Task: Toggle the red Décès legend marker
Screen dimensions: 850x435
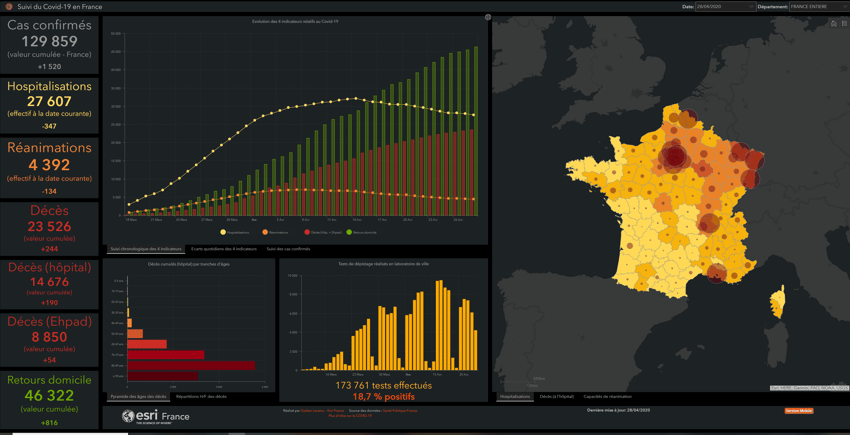Action: click(306, 232)
